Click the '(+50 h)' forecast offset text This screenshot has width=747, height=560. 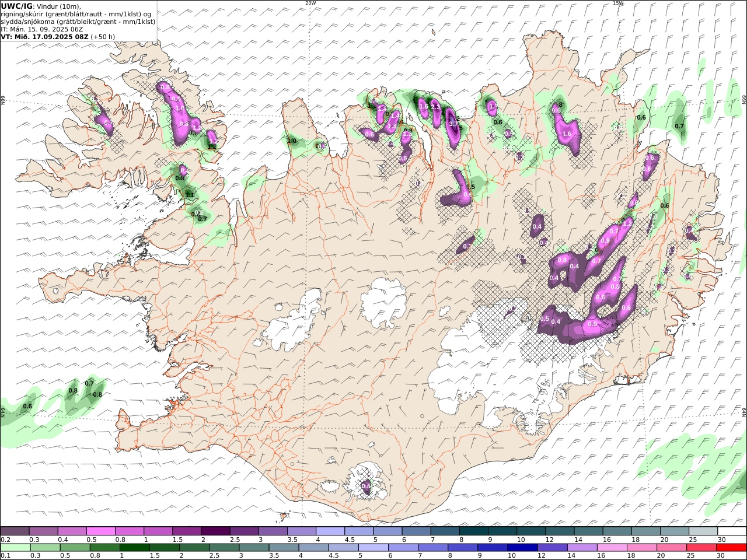click(x=103, y=36)
